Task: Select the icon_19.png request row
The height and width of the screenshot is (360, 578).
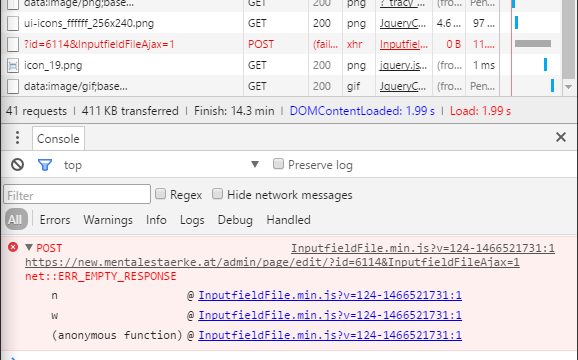Action: 53,66
